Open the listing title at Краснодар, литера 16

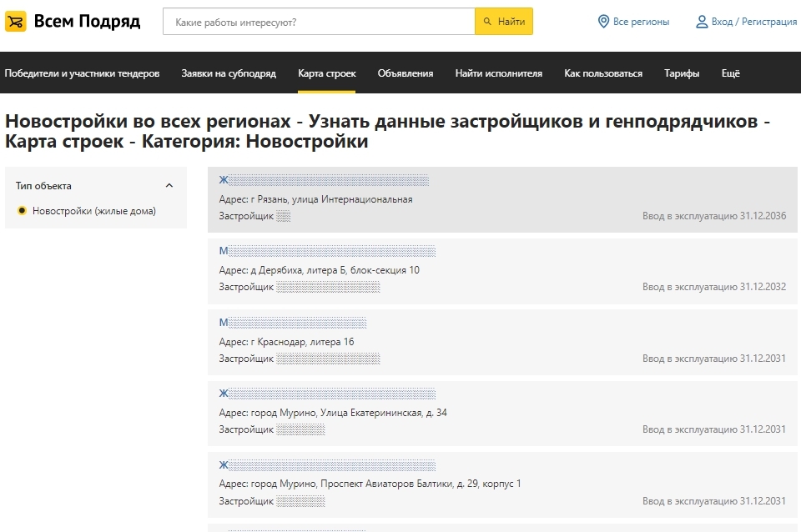pyautogui.click(x=293, y=322)
